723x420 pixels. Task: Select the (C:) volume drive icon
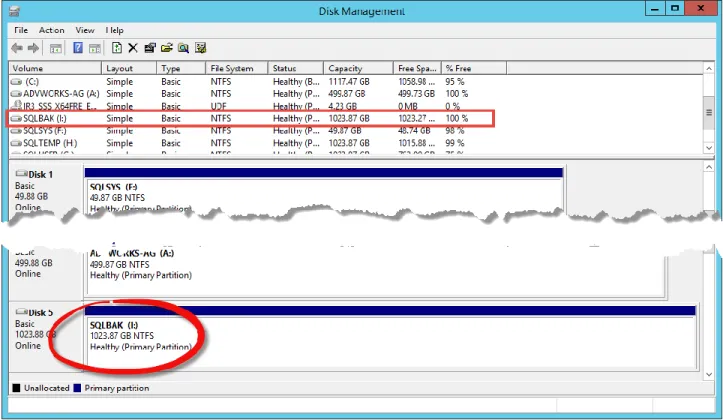(17, 82)
